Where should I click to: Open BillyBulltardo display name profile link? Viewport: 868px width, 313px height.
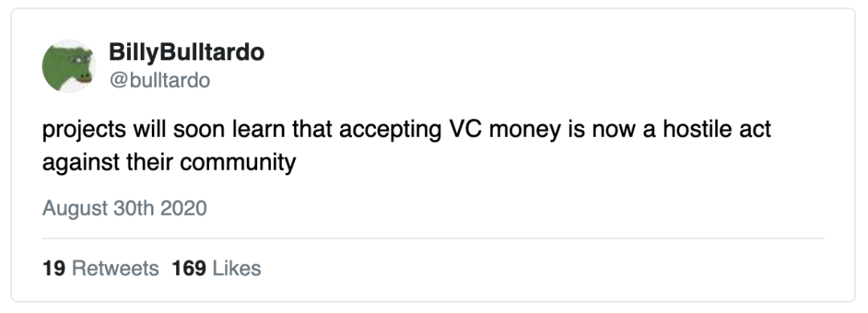pos(186,52)
